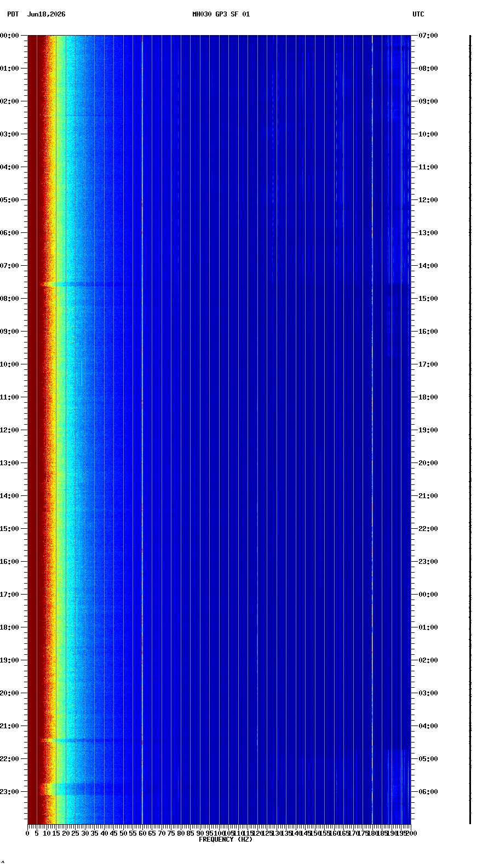The height and width of the screenshot is (868, 494).
Task: Click 04:00 on the PDT time axis
Action: [9, 167]
